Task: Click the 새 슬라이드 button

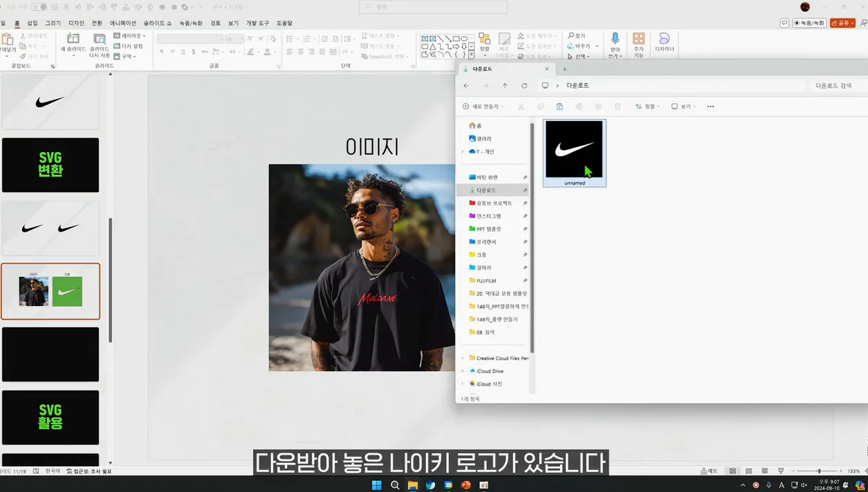Action: [73, 44]
